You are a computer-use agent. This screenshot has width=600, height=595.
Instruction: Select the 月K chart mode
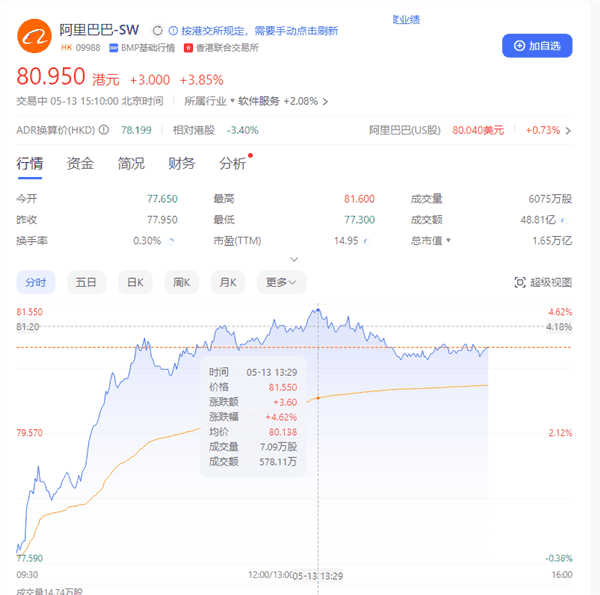(228, 282)
